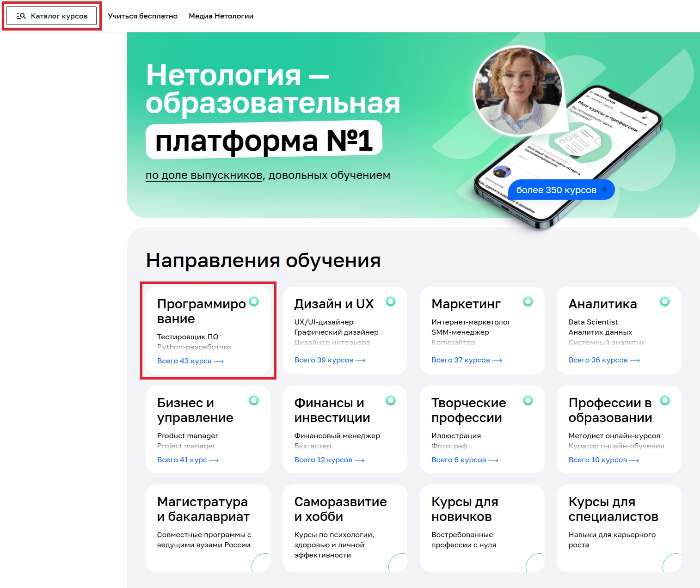Select 'Финансовый менеджер' text
The height and width of the screenshot is (588, 700).
[x=337, y=435]
